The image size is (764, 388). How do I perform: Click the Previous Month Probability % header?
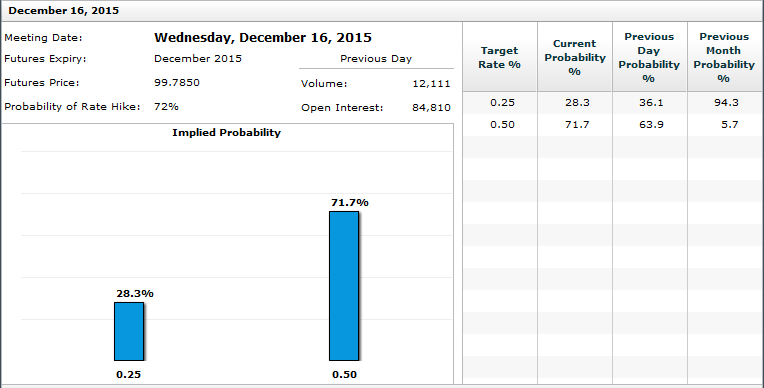725,57
